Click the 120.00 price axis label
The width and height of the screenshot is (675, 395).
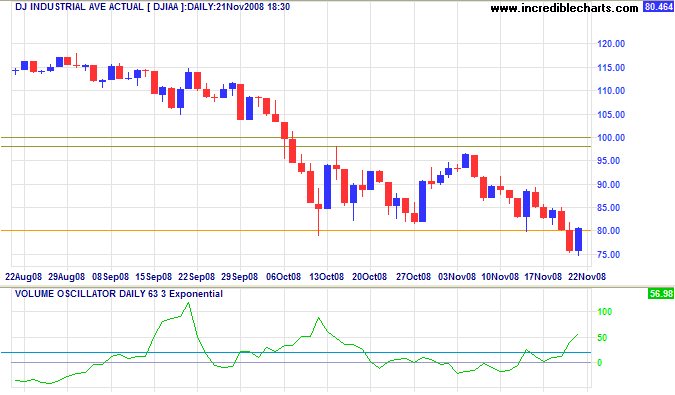(x=611, y=44)
